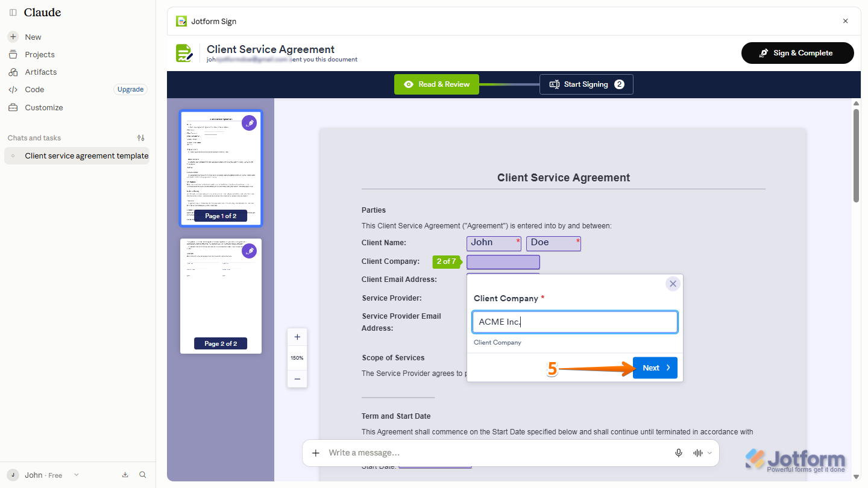Close the Client Company popup

pyautogui.click(x=673, y=284)
